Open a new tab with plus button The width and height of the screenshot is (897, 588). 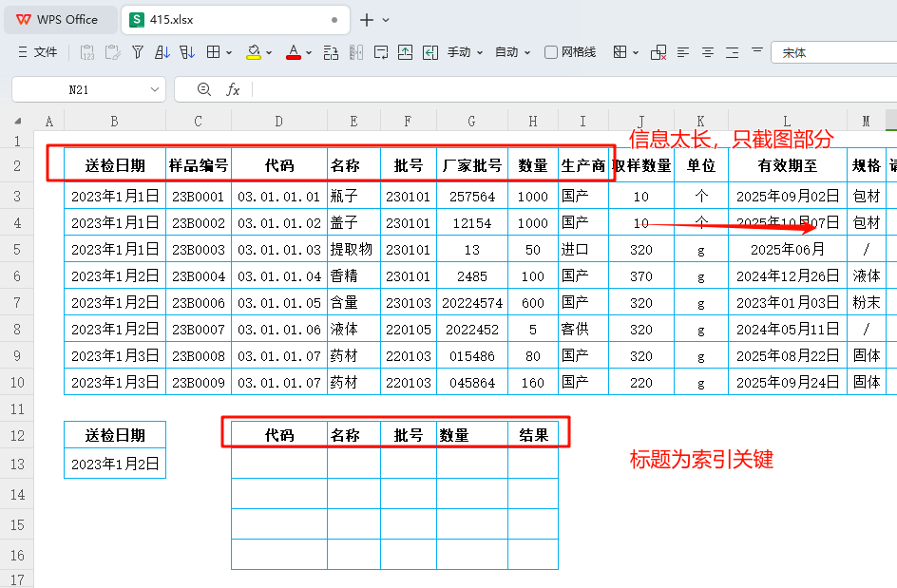[x=367, y=20]
